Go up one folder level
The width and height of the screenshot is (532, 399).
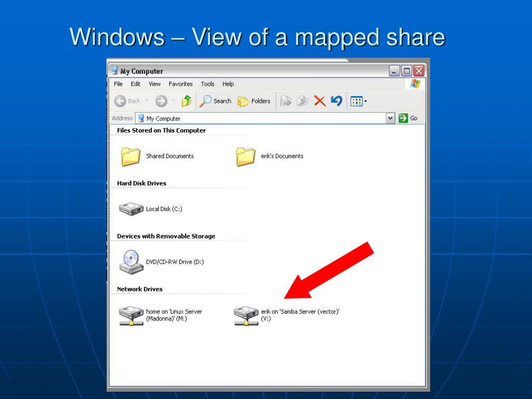pyautogui.click(x=187, y=101)
